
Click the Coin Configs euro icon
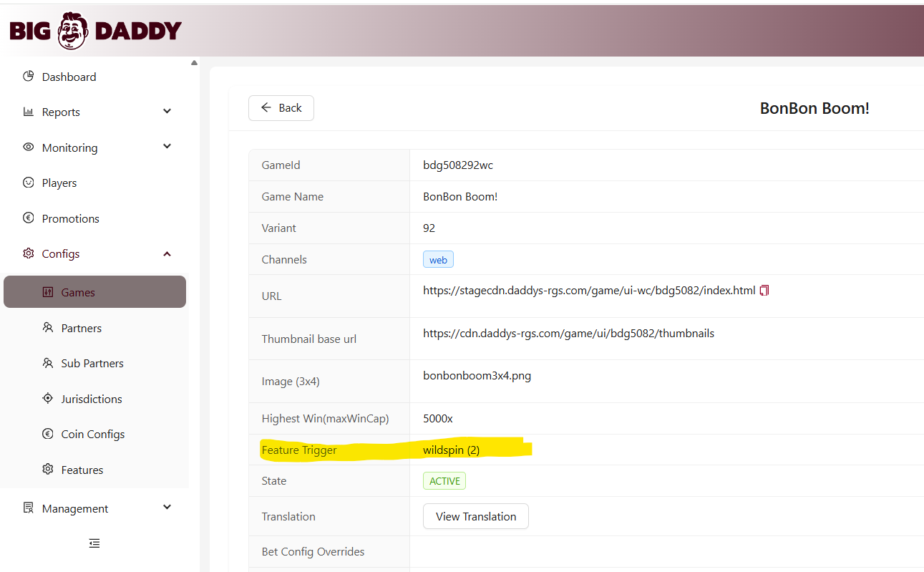click(48, 434)
